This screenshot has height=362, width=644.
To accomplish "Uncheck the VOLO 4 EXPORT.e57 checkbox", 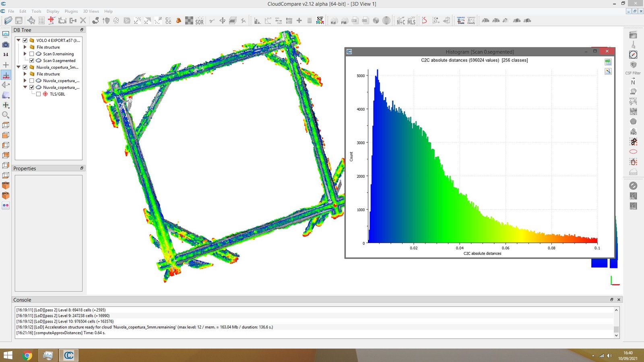I will tap(25, 40).
